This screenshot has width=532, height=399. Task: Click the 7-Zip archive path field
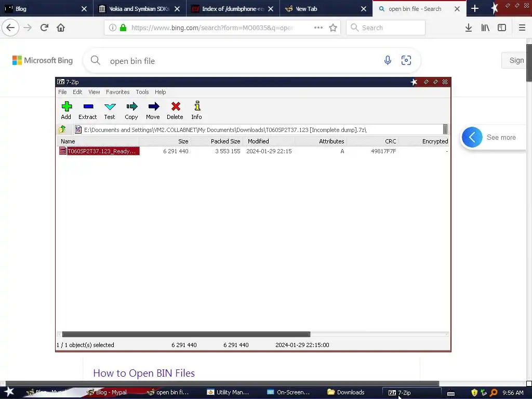pos(258,129)
